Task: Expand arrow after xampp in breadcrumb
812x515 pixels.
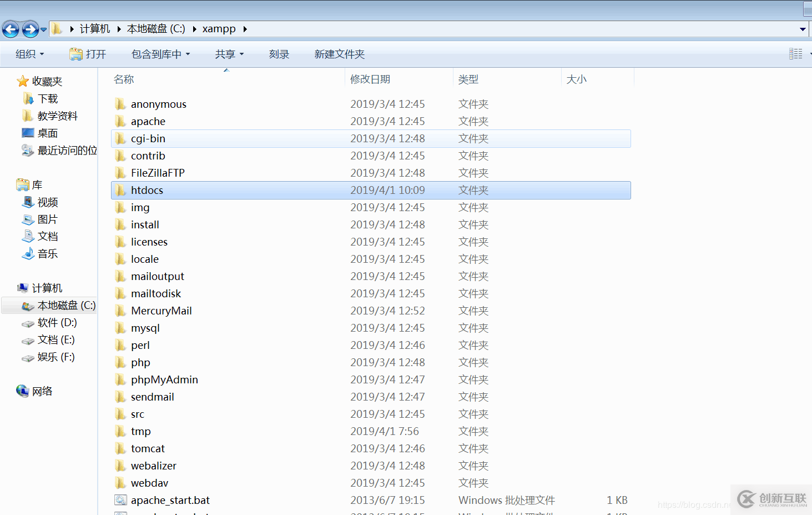Action: [245, 29]
